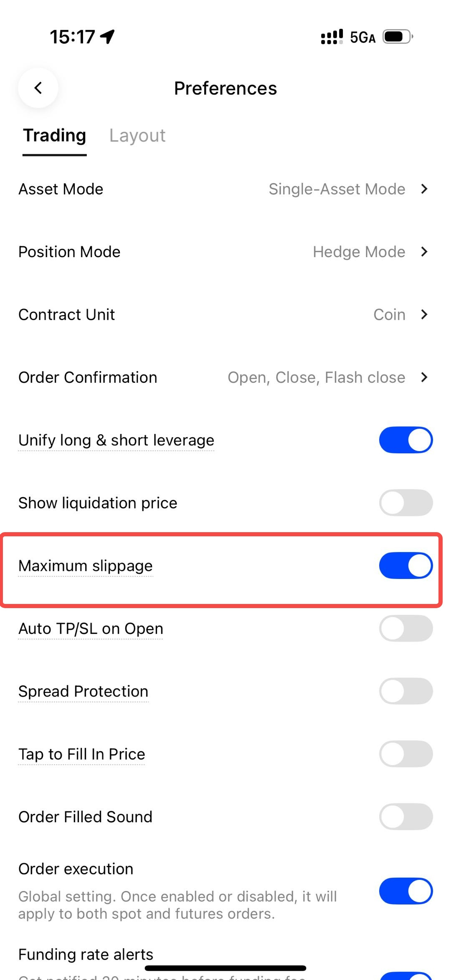
Task: Expand Contract Unit options chevron
Action: (x=424, y=314)
